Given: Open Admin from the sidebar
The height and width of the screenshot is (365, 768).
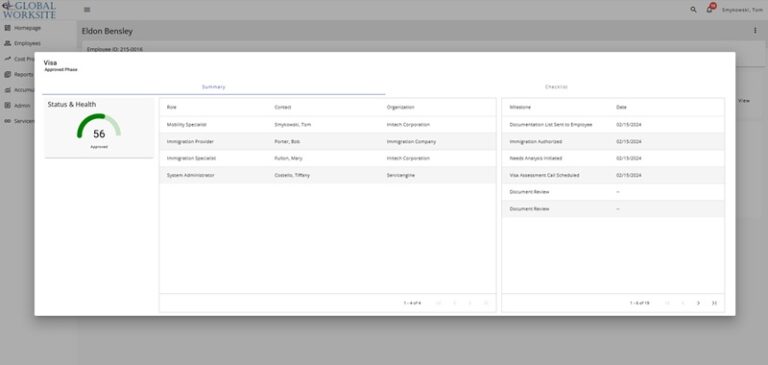Looking at the screenshot, I should coord(22,105).
